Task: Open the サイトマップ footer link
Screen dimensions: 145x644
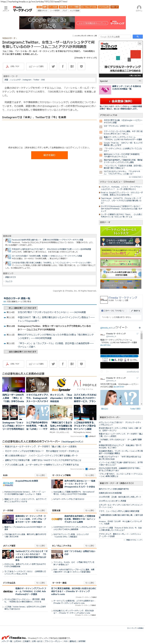Action: [x=132, y=628]
